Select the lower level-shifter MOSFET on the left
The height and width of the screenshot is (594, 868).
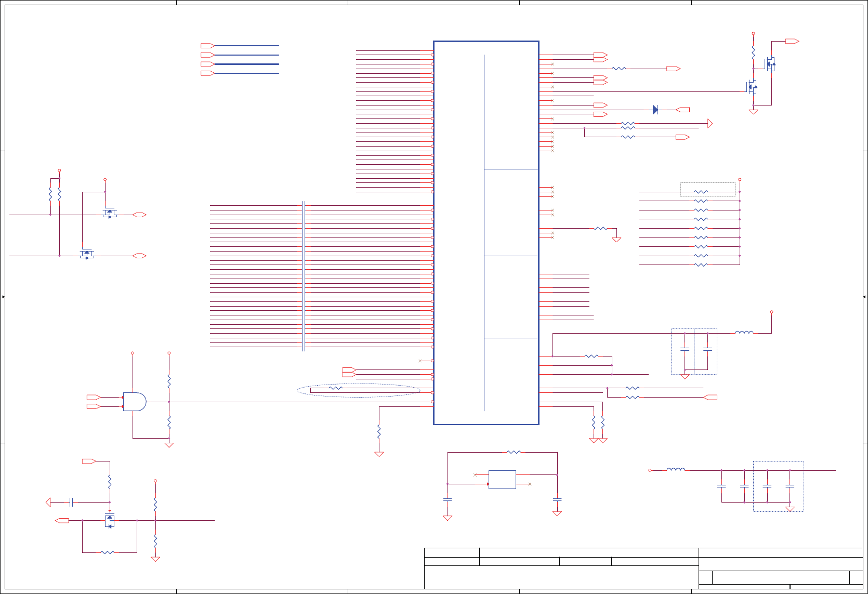point(87,254)
